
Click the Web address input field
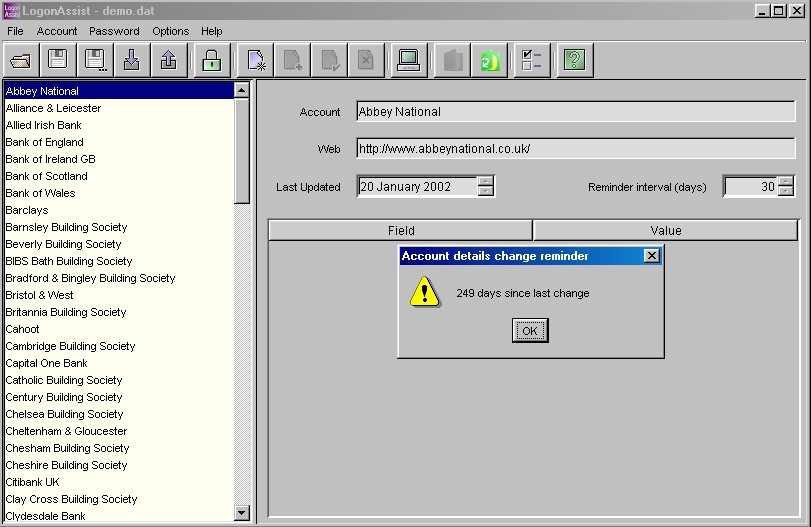[x=576, y=149]
